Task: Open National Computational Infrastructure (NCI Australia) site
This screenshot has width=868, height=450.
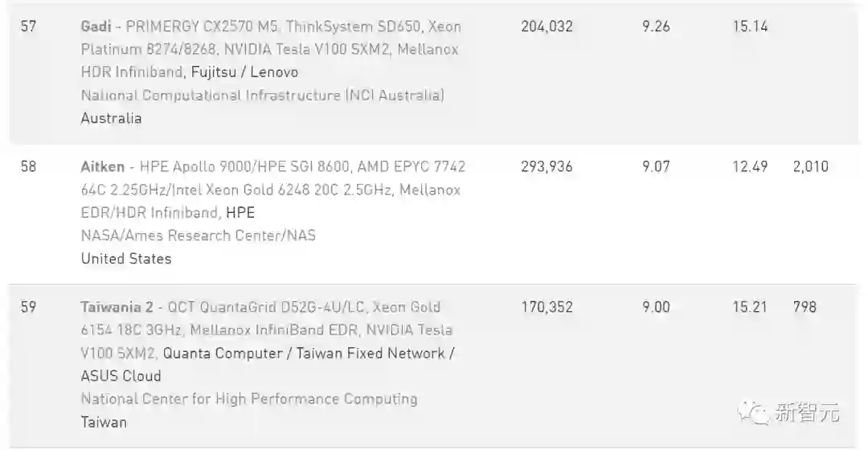Action: tap(262, 96)
